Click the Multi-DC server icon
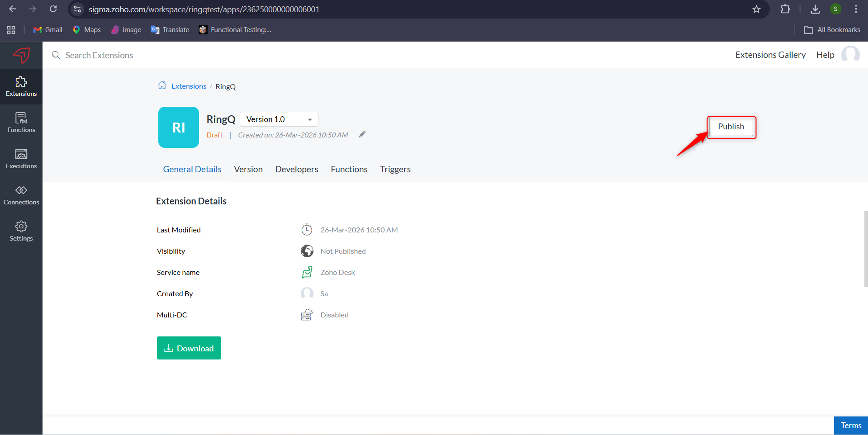868x435 pixels. [x=307, y=315]
